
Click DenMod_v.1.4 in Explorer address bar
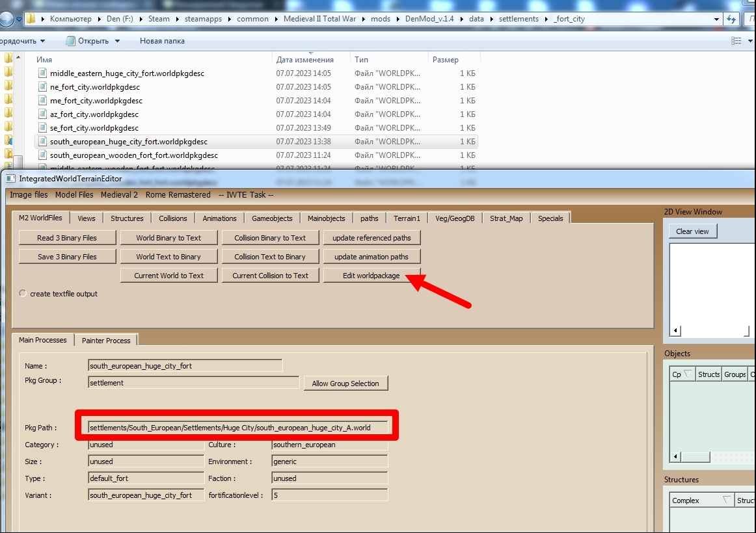click(x=429, y=19)
